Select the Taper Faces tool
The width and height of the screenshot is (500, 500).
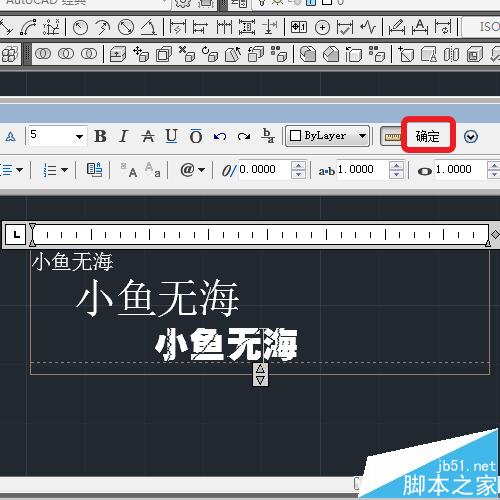tap(233, 54)
